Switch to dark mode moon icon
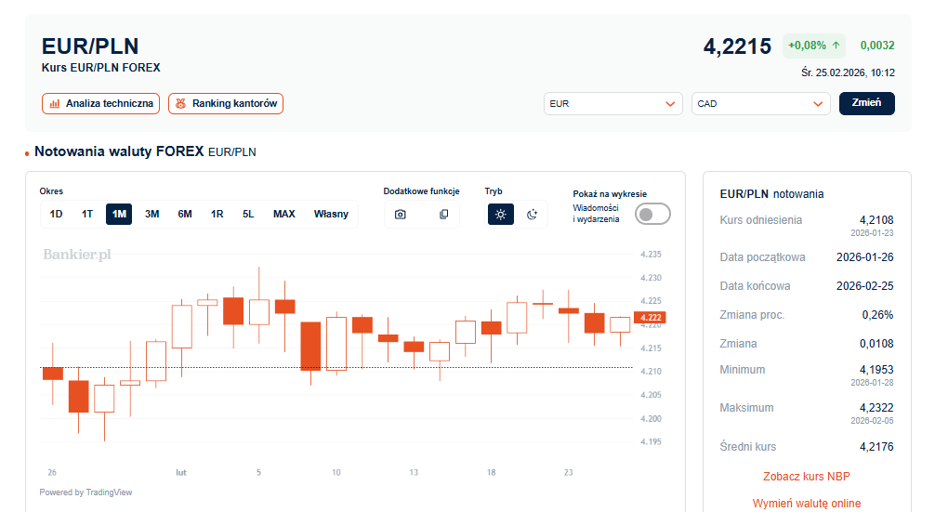The image size is (948, 512). point(532,214)
